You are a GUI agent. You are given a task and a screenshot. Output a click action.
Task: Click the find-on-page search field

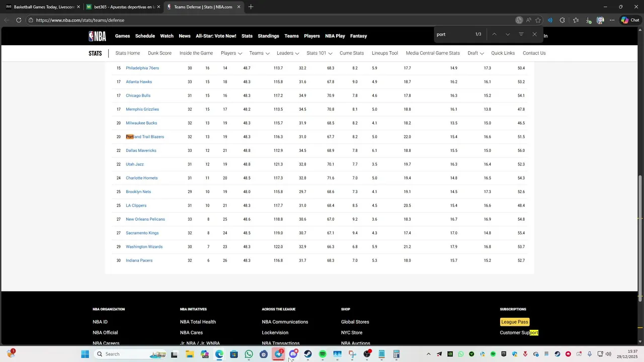453,34
